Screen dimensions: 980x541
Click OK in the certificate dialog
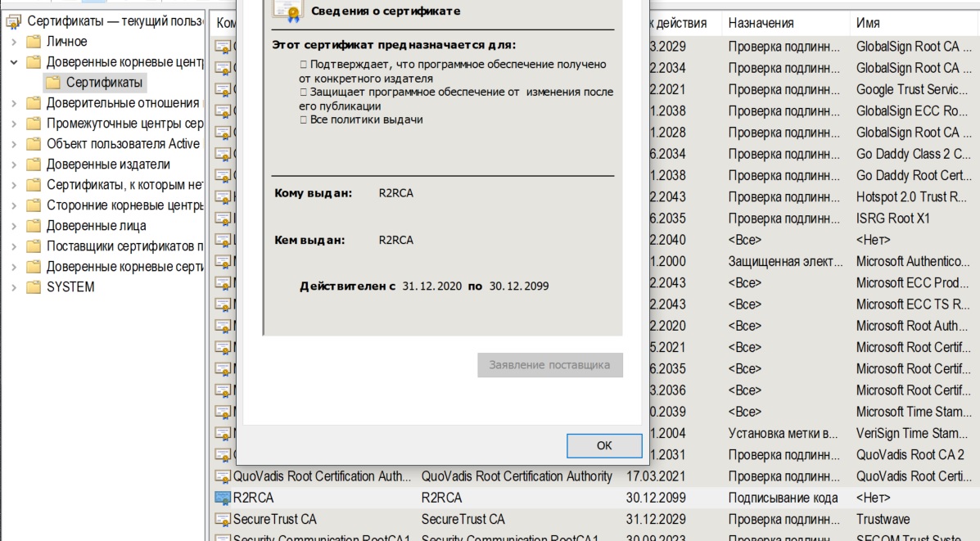[603, 445]
